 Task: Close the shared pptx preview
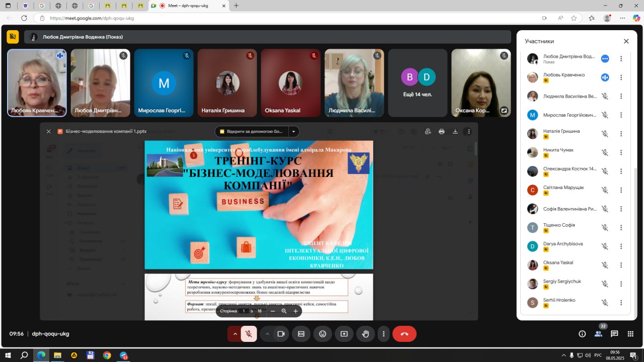coord(49,131)
